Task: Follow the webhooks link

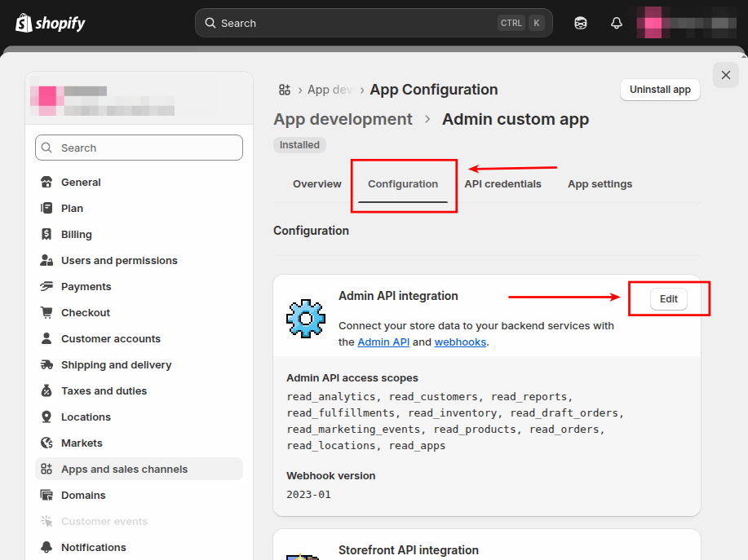Action: point(460,342)
